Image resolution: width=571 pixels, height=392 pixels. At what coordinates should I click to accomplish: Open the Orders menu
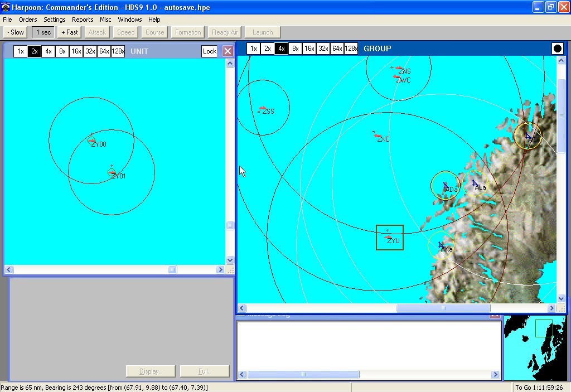[x=28, y=20]
